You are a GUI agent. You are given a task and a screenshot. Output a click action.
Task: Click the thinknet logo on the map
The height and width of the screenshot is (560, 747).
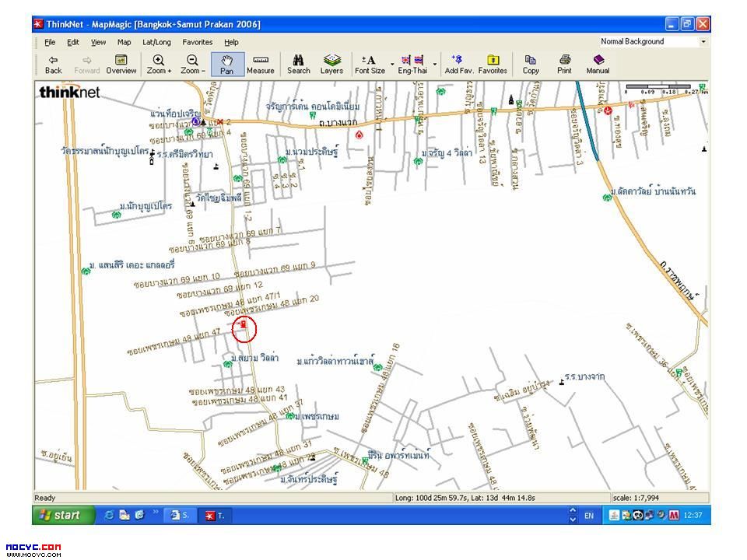coord(69,92)
